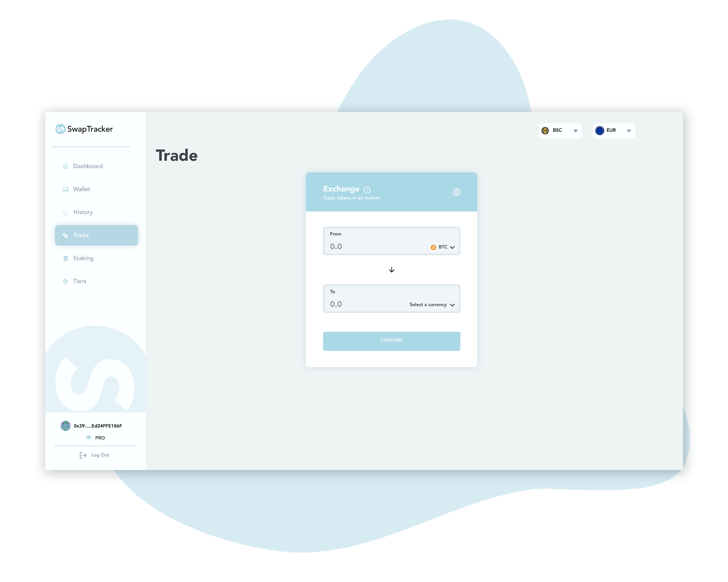Screen dimensions: 728x582
Task: Click the SwapTracker logo icon
Action: [x=60, y=130]
